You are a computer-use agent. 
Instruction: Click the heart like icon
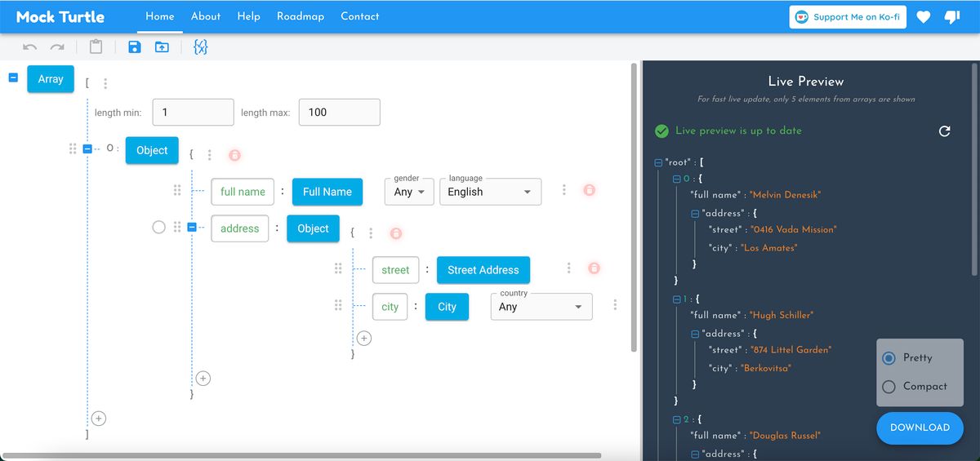pos(923,17)
